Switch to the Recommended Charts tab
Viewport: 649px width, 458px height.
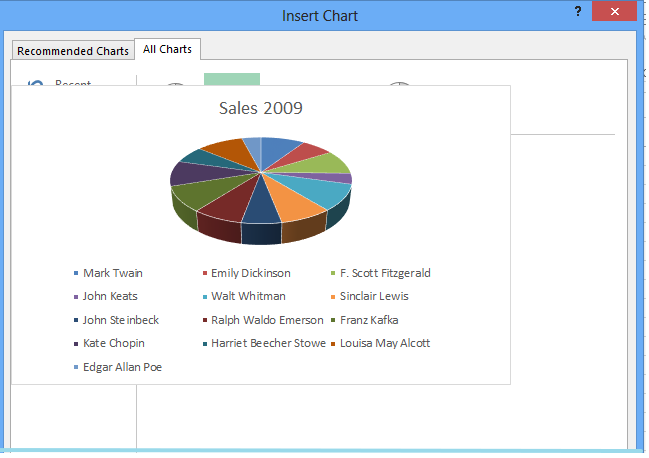click(72, 51)
